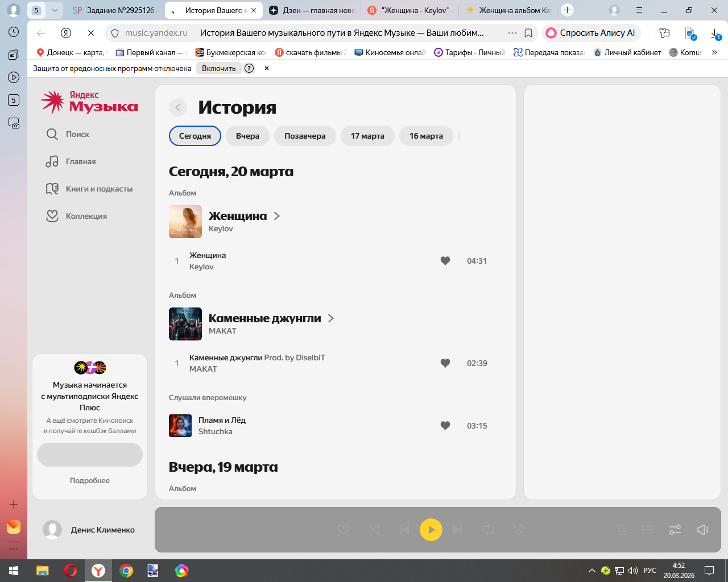The width and height of the screenshot is (728, 582).
Task: Open the Денис Клименко profile
Action: coord(89,530)
